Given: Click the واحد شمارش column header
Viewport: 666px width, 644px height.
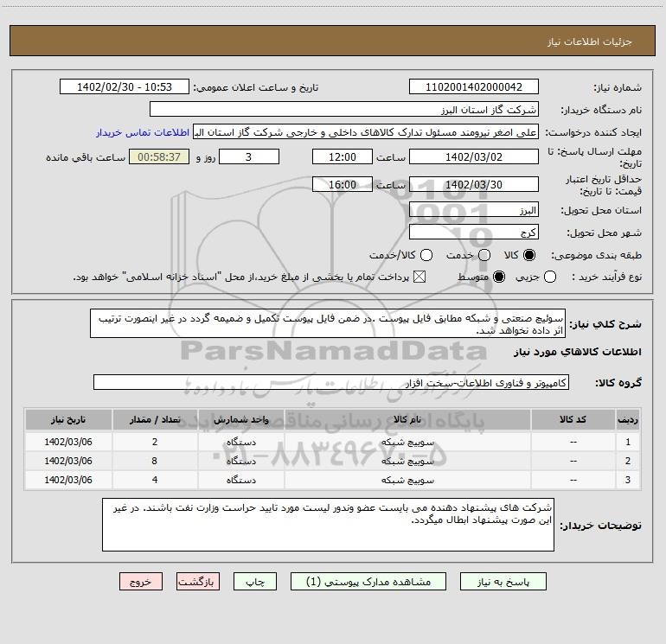Looking at the screenshot, I should click(x=240, y=420).
